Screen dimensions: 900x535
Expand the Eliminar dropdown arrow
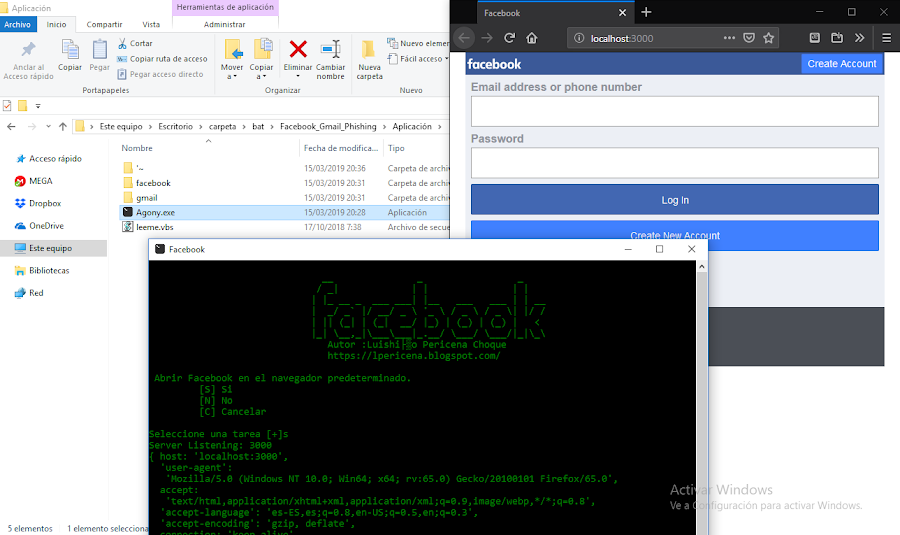pos(298,76)
